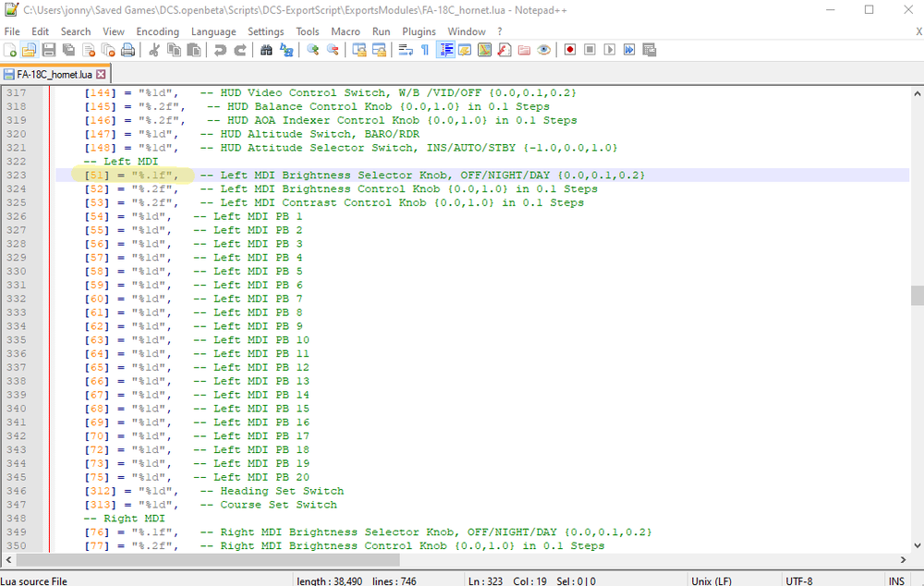Create a new file from toolbar
Screen dimensions: 924x586
point(10,50)
